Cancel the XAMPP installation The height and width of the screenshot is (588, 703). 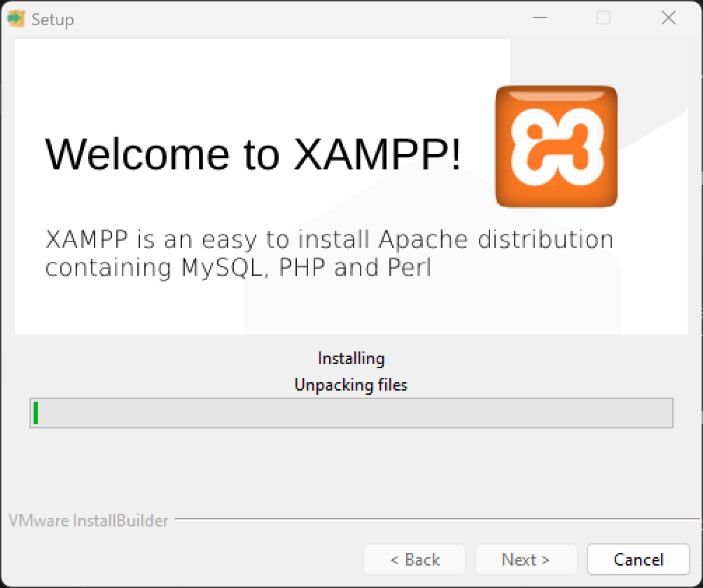[638, 559]
